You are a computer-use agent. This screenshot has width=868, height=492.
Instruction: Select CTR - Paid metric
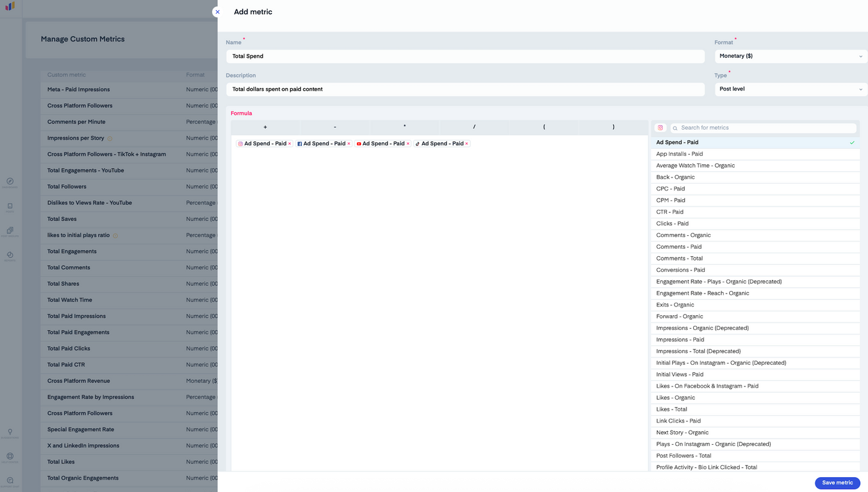coord(755,212)
